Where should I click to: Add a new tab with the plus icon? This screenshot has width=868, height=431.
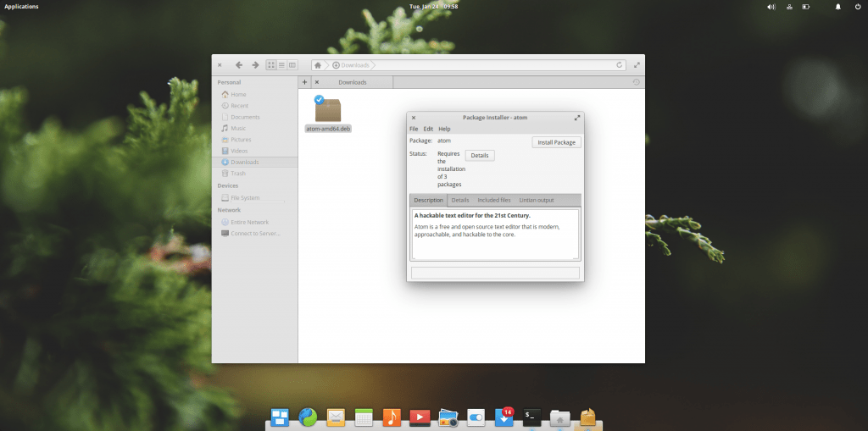[x=304, y=82]
